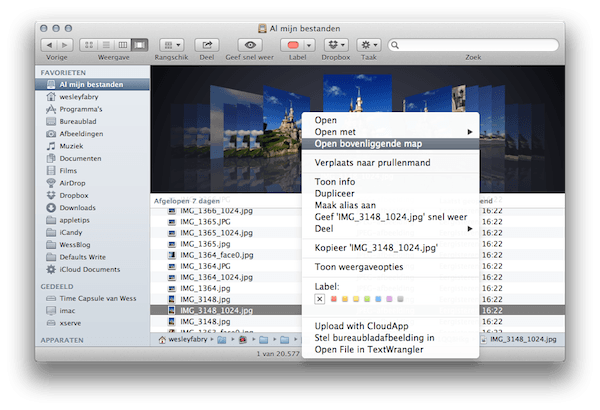Image resolution: width=600 pixels, height=410 pixels.
Task: Expand the Deel submenu in context menu
Action: pyautogui.click(x=391, y=229)
